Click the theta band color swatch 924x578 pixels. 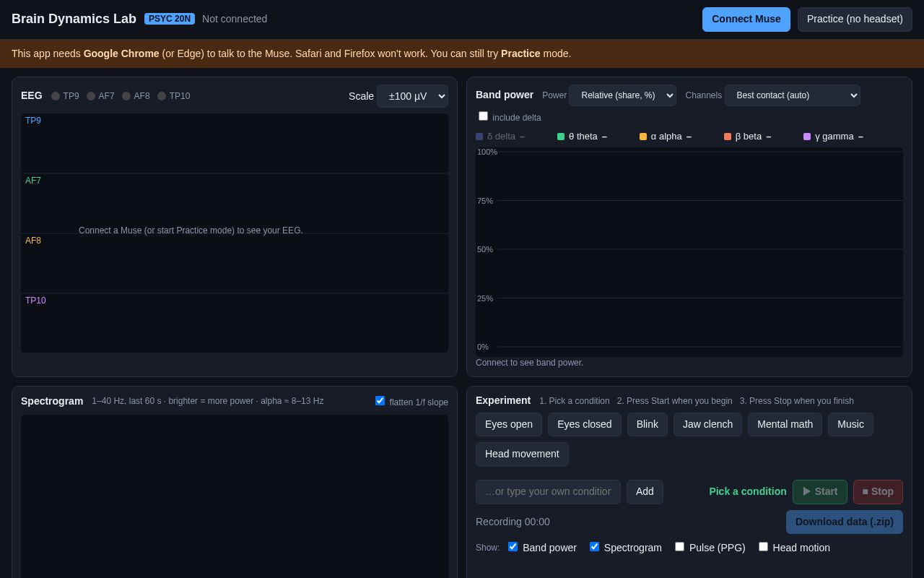tap(561, 137)
